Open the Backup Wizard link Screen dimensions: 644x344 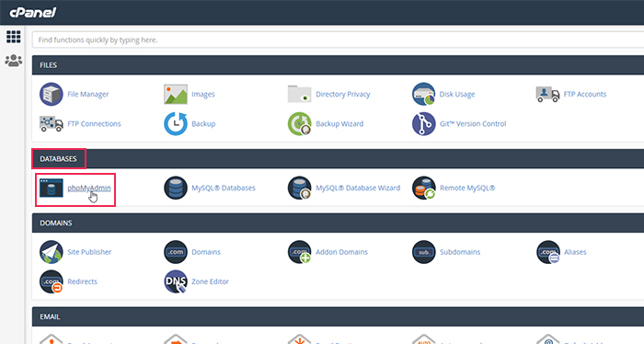coord(339,123)
